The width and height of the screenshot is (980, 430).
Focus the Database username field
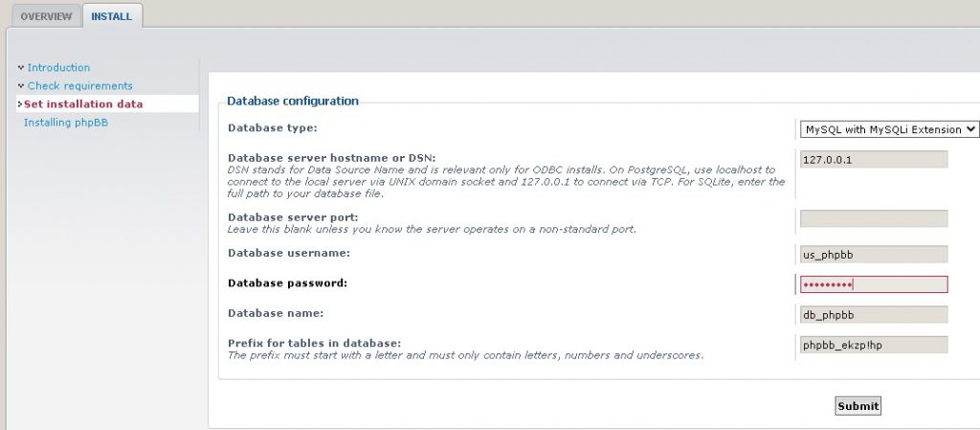873,254
